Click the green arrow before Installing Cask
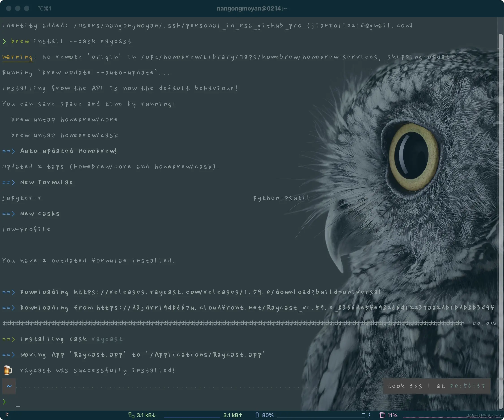Viewport: 504px width, 420px height. (x=9, y=339)
